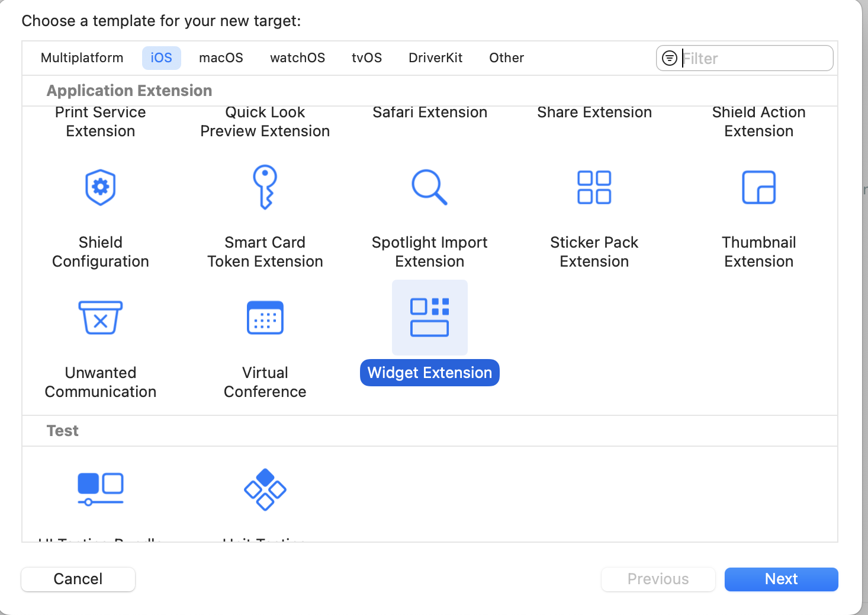Open the watchOS template tab

297,57
